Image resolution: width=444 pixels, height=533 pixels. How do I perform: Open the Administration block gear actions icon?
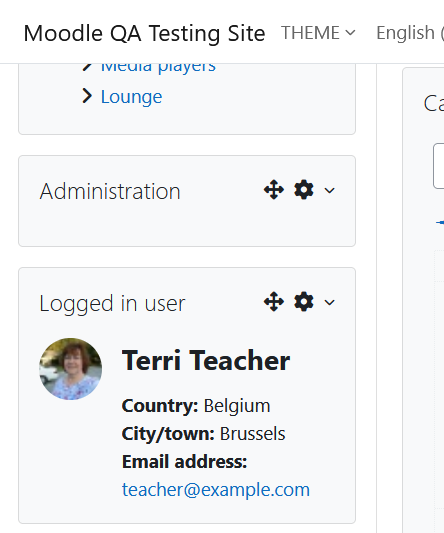point(304,190)
